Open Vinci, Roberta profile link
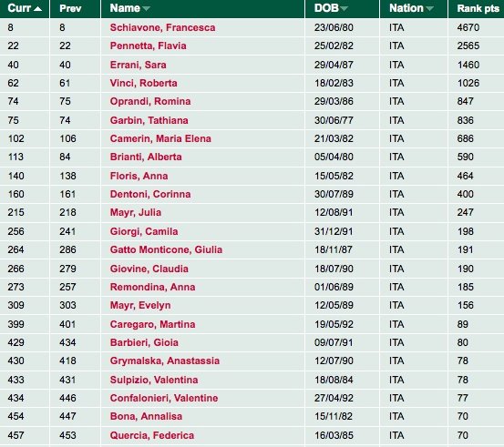This screenshot has width=504, height=447. [144, 83]
